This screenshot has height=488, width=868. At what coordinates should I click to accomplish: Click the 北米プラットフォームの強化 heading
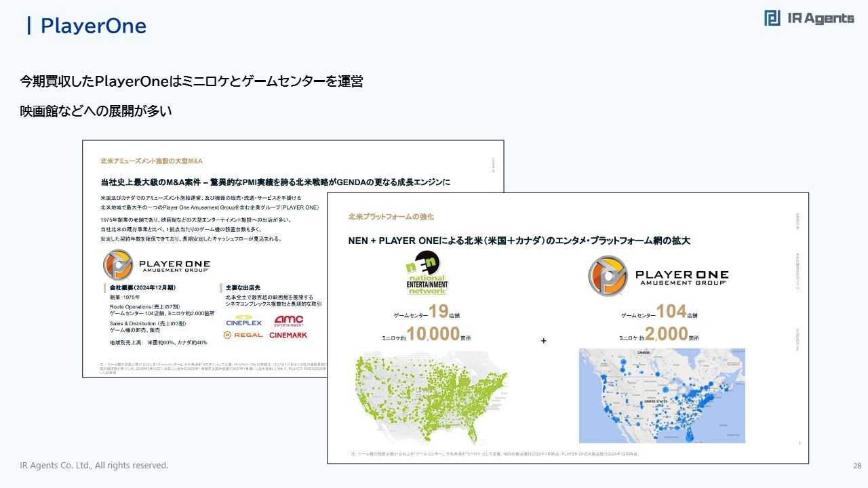[391, 217]
